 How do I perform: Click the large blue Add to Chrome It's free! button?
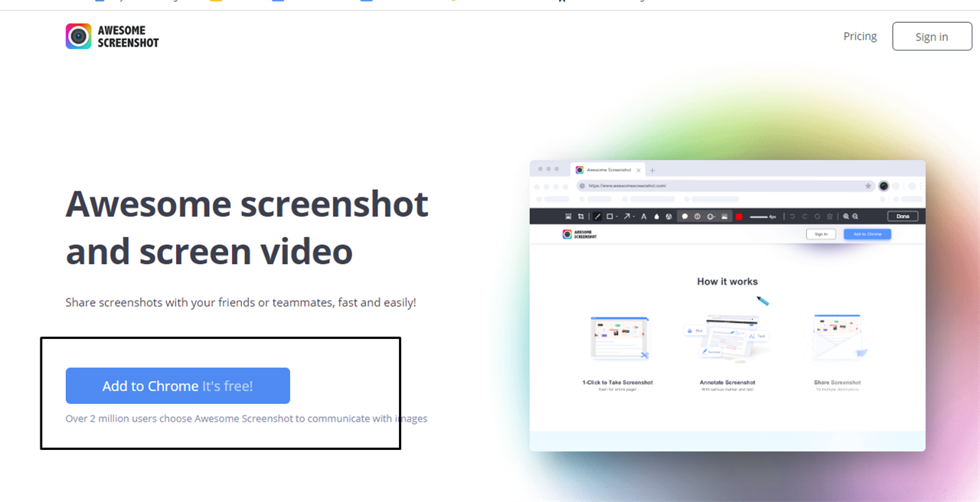coord(178,386)
